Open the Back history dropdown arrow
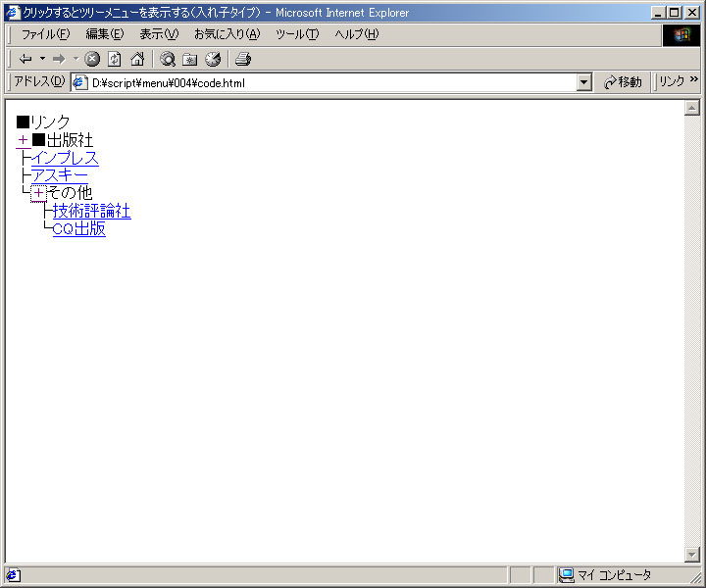This screenshot has height=588, width=706. pos(42,59)
